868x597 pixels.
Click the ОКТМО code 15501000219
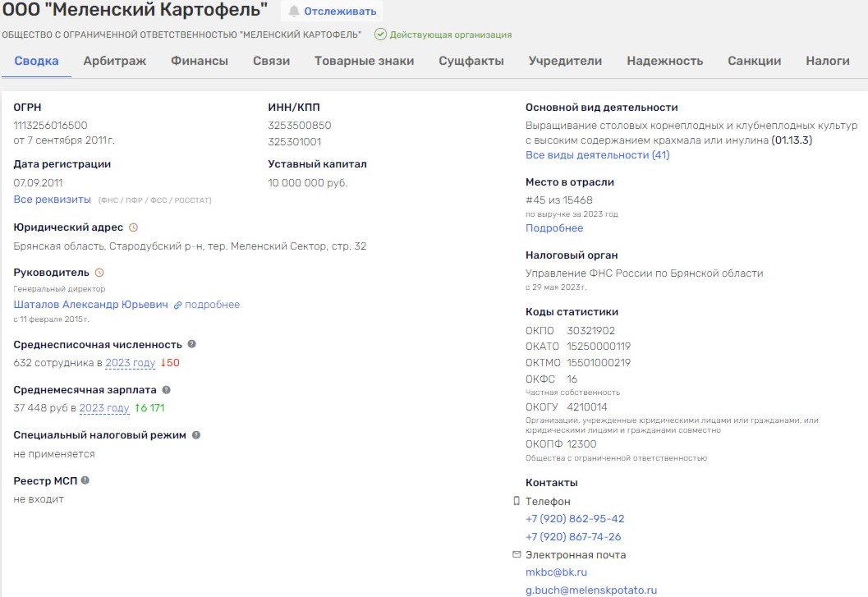(x=599, y=363)
